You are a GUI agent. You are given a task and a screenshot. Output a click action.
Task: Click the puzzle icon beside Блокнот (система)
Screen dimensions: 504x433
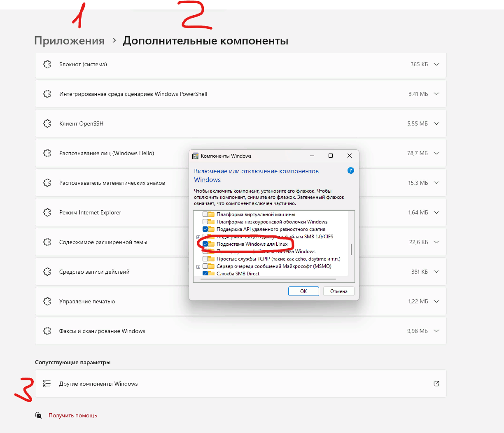[47, 64]
